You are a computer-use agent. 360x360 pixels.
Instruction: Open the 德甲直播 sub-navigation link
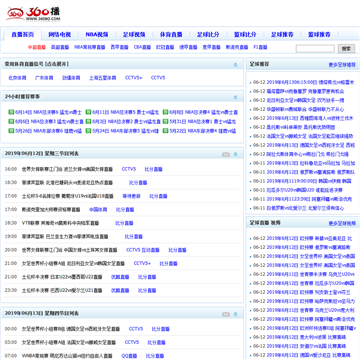tap(188, 47)
